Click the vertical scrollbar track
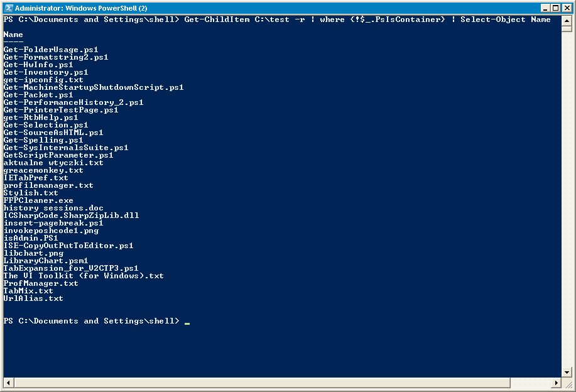The image size is (576, 392). tap(567, 200)
